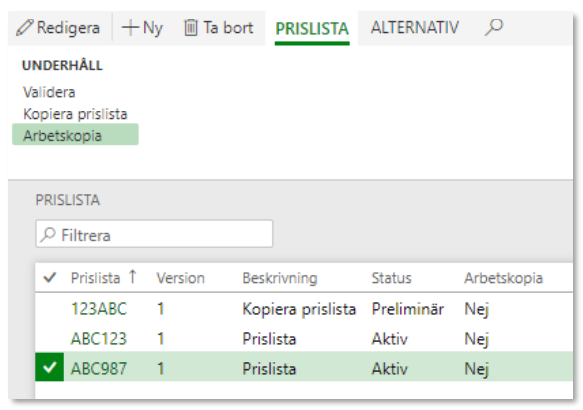The height and width of the screenshot is (410, 583).
Task: Select the row checkbox for ABC123
Action: tap(49, 339)
